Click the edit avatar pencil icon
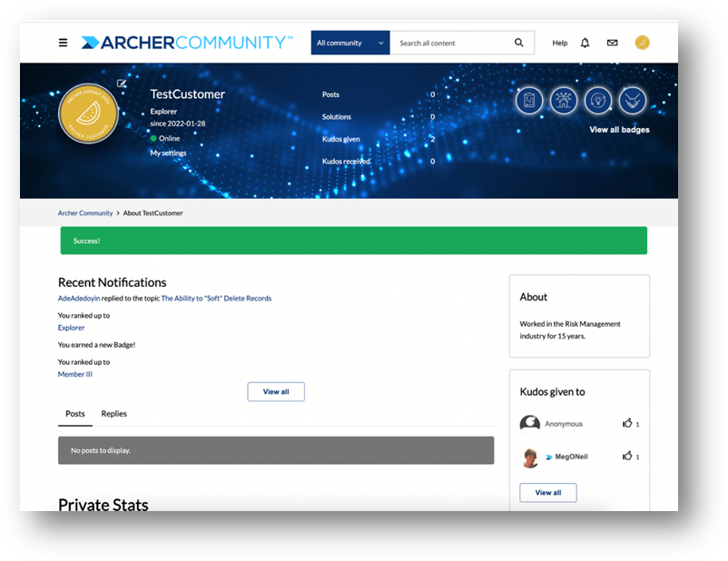Viewport: 728px width, 561px height. 122,84
